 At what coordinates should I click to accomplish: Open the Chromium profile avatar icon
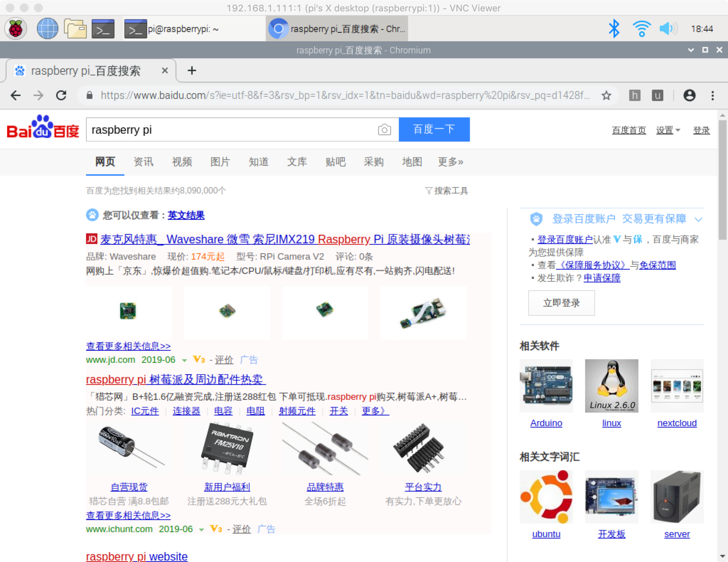(689, 95)
